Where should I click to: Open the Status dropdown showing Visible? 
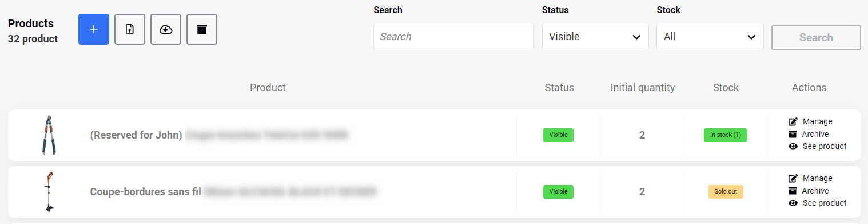(595, 37)
